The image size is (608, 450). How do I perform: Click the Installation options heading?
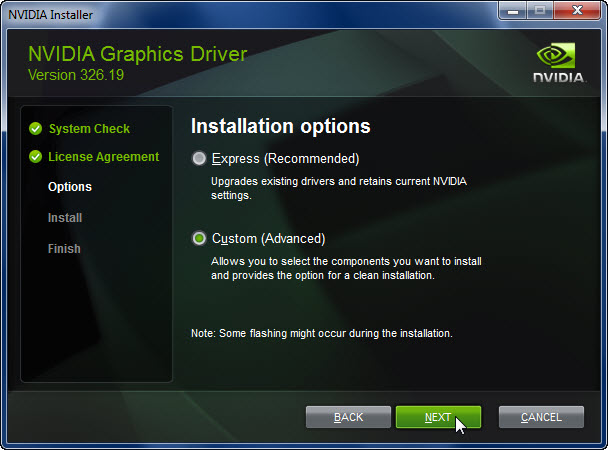point(280,126)
